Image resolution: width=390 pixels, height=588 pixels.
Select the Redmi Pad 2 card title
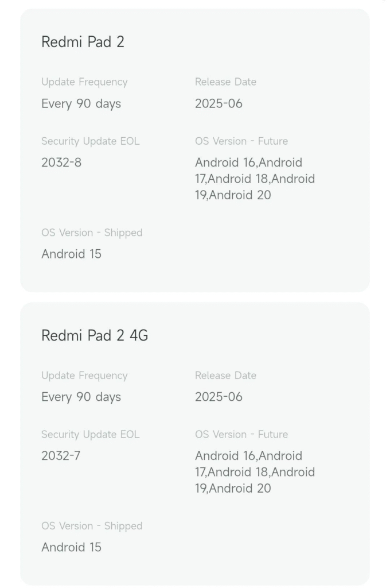[83, 41]
